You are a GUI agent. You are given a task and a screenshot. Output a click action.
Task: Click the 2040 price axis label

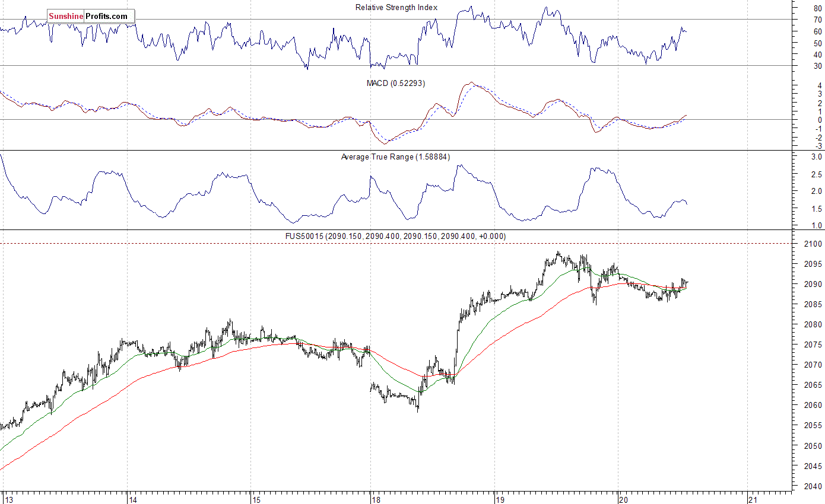(813, 487)
